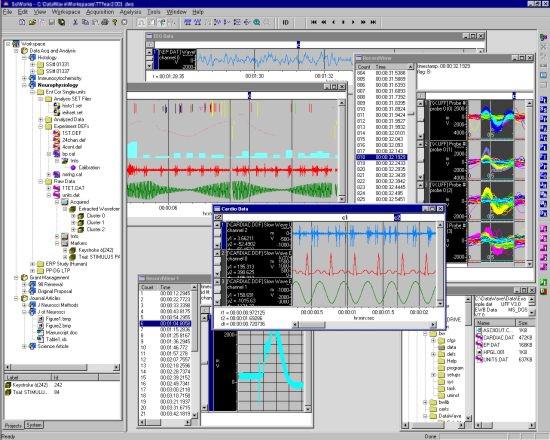The width and height of the screenshot is (550, 440).
Task: Click the Workspace root icon in the tree
Action: 16,44
